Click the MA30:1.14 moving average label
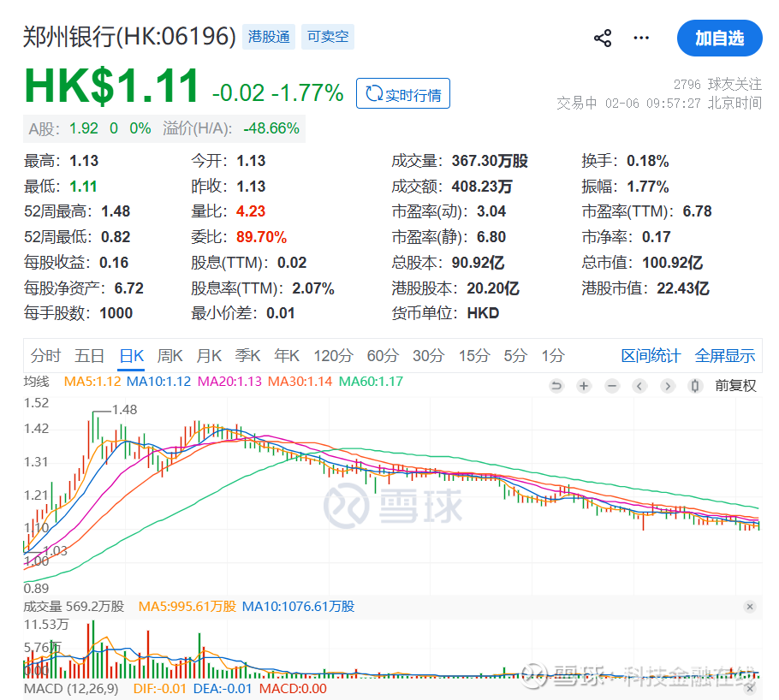The image size is (779, 700). point(300,382)
